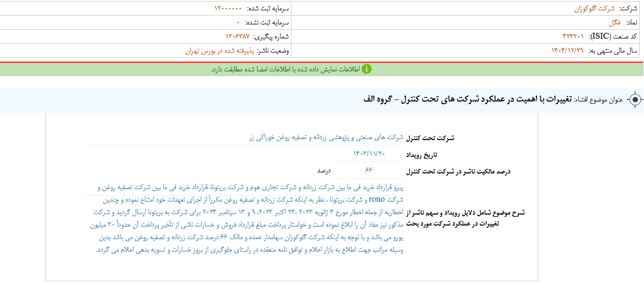Click the label عنوان موضوع افشاء:
The height and width of the screenshot is (285, 644).
[x=599, y=100]
